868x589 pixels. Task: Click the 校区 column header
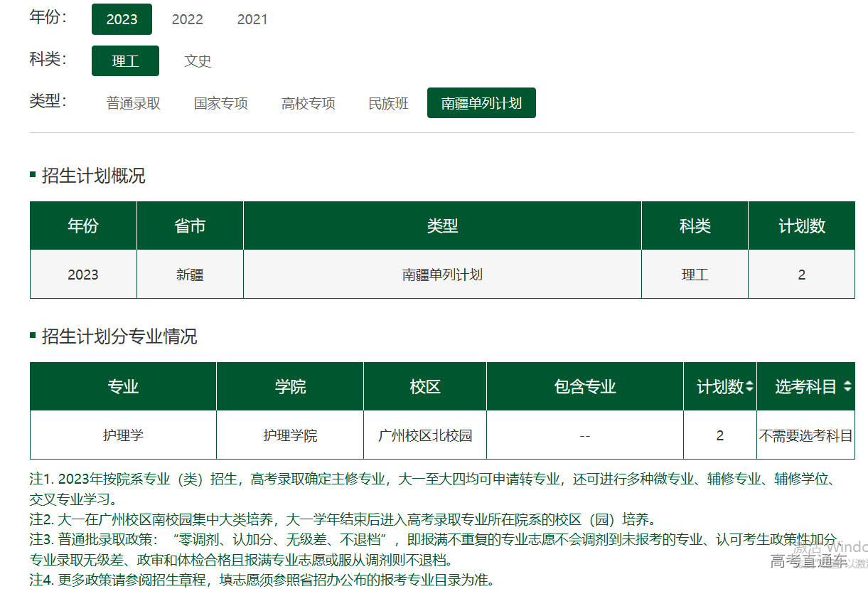[425, 387]
